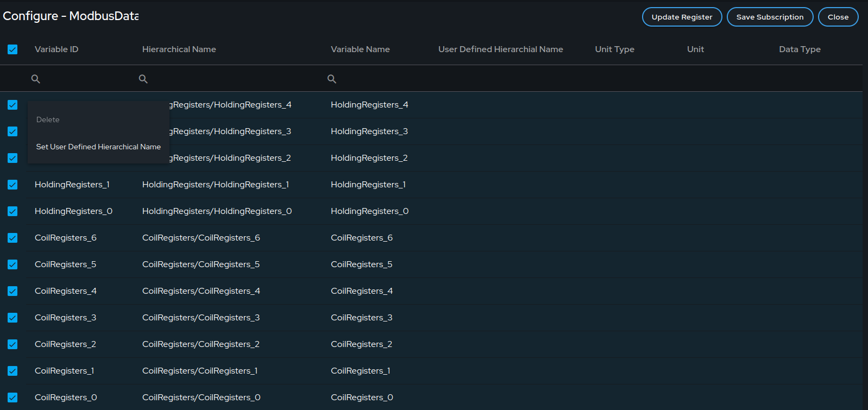Click CoilRegisters/CoilRegisters_6 hierarchical name
Image resolution: width=868 pixels, height=410 pixels.
pos(201,238)
